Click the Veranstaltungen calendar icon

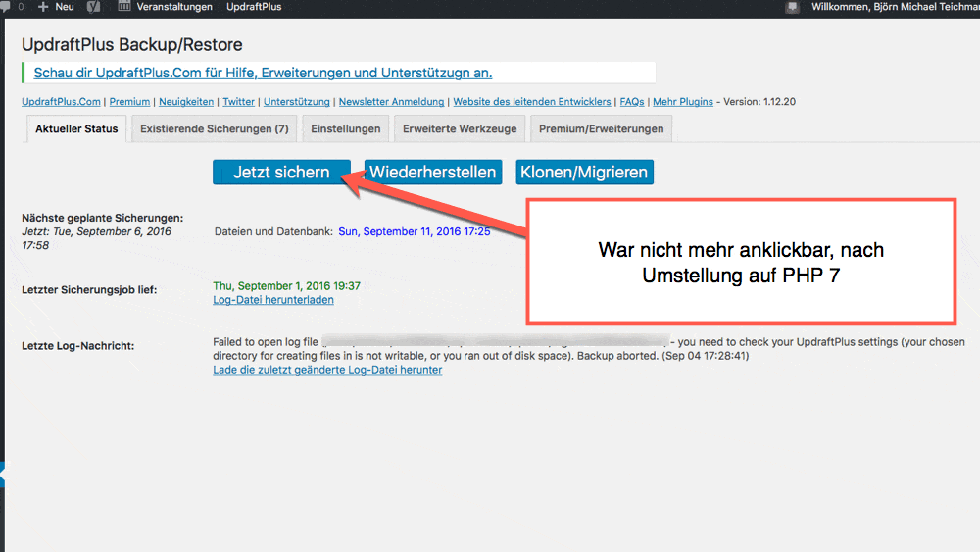124,6
